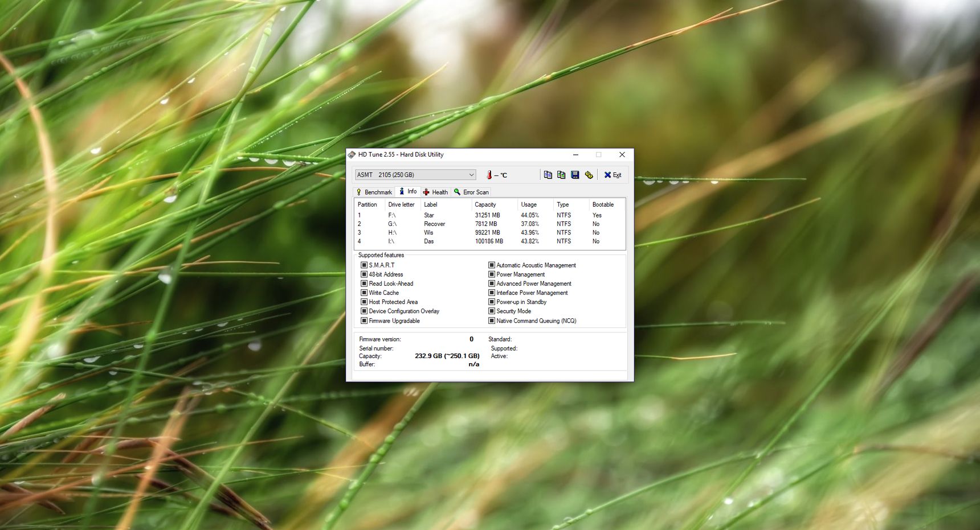This screenshot has width=980, height=530.
Task: Click the Type column header
Action: pos(571,204)
